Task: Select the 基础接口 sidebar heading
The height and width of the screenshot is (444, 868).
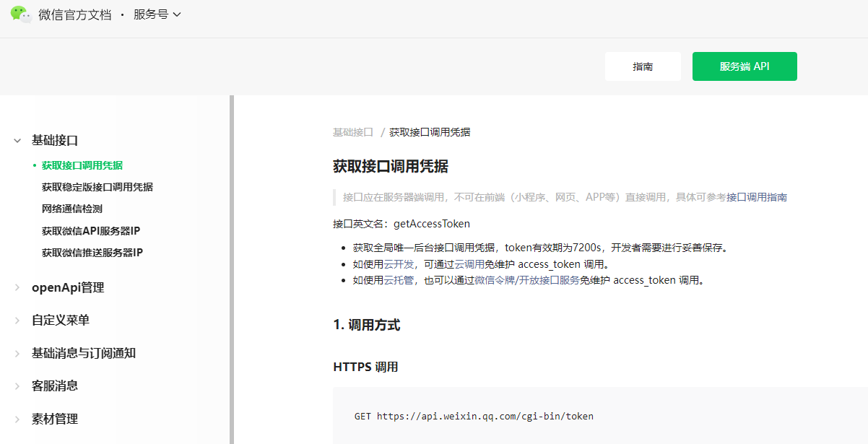Action: point(55,141)
